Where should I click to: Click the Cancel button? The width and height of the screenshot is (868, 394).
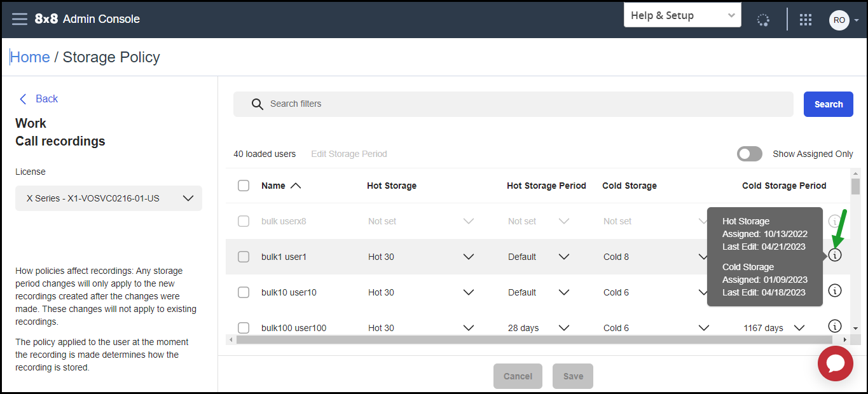coord(518,376)
